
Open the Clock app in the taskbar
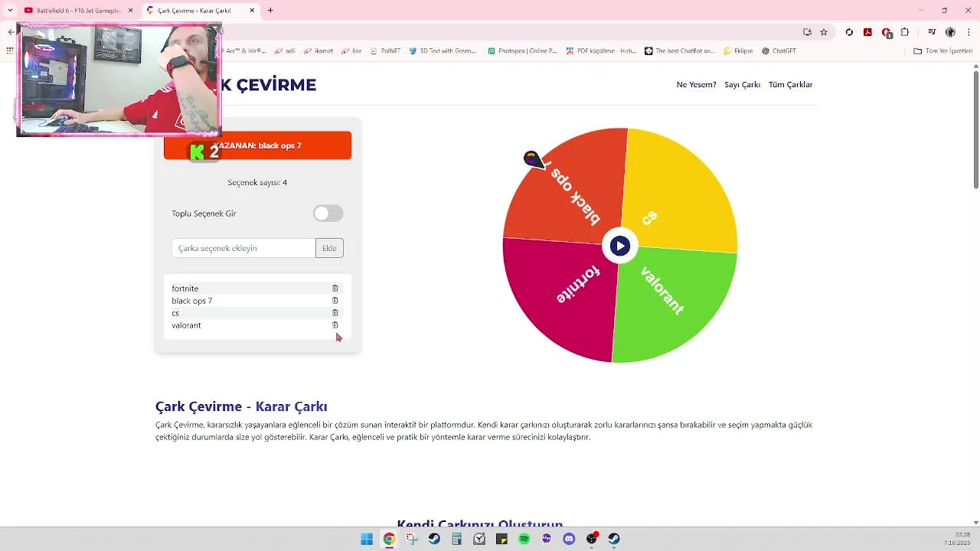(479, 539)
